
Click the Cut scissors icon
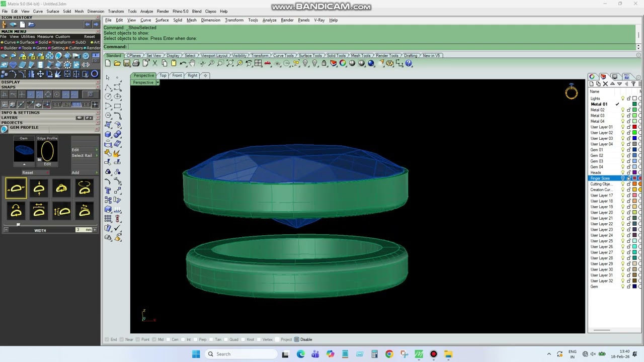(x=155, y=63)
